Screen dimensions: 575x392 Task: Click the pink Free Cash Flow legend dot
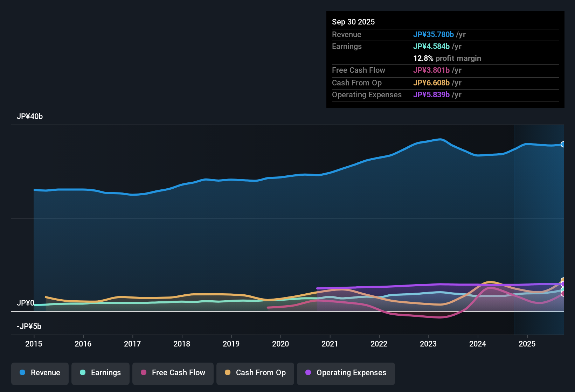(144, 373)
